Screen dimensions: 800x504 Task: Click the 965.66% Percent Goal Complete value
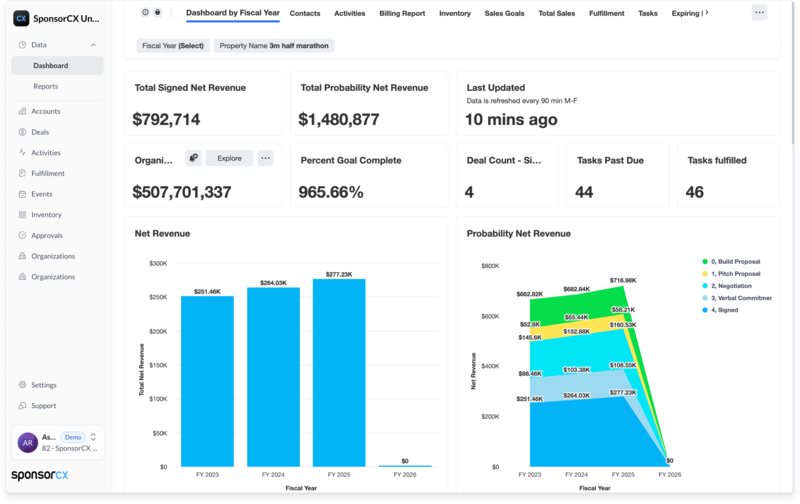331,192
